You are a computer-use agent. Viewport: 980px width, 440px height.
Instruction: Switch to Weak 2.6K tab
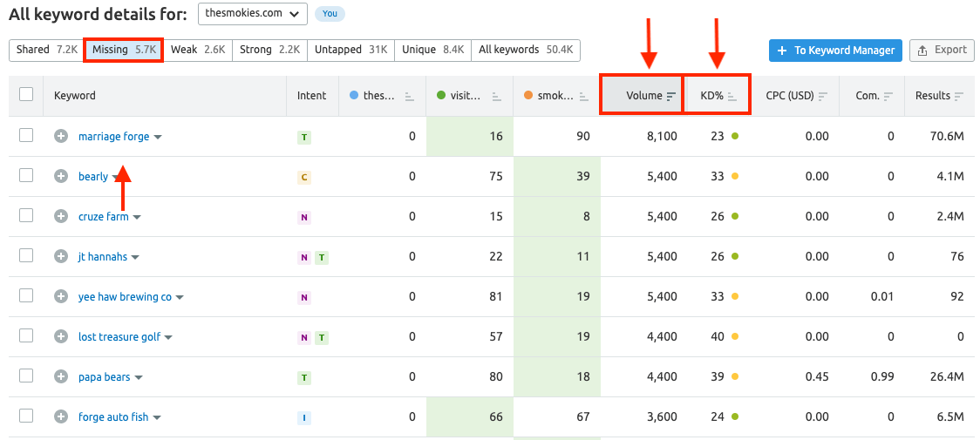(x=198, y=50)
